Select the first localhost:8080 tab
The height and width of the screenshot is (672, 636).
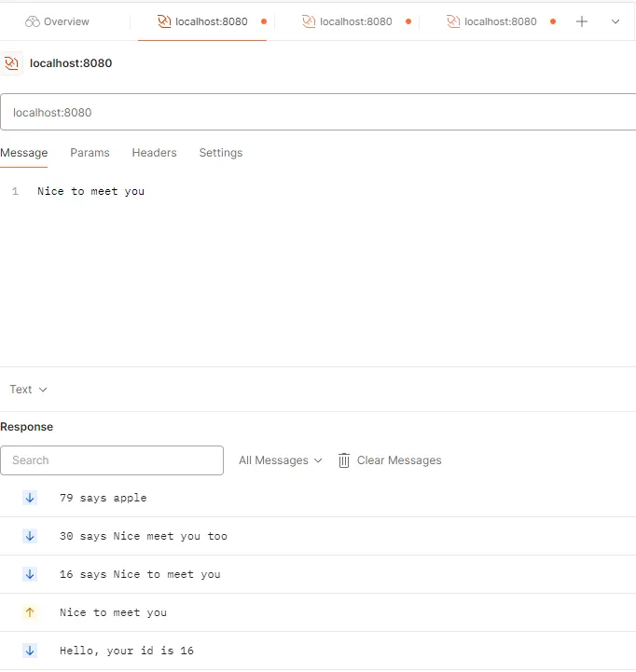202,21
